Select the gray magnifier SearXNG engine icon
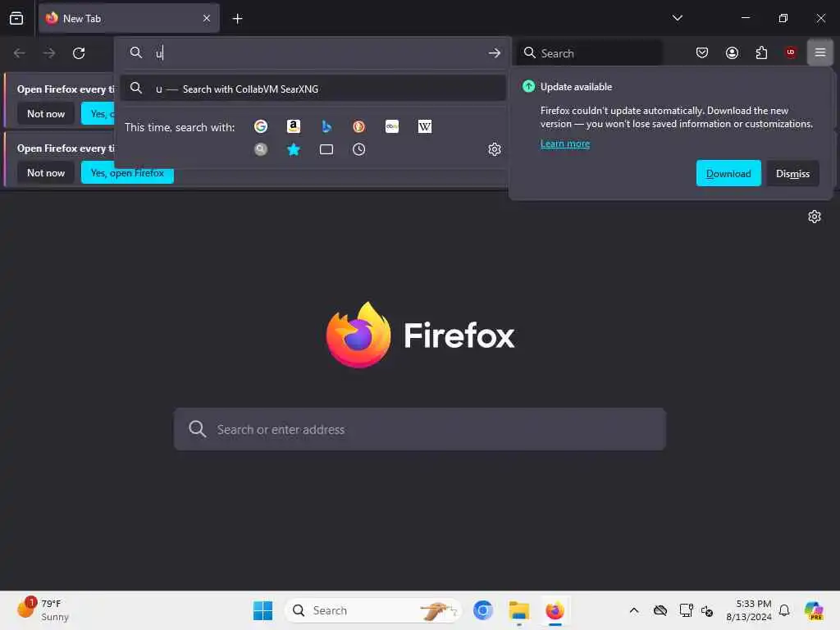Screen dimensions: 840x630 pyautogui.click(x=261, y=149)
